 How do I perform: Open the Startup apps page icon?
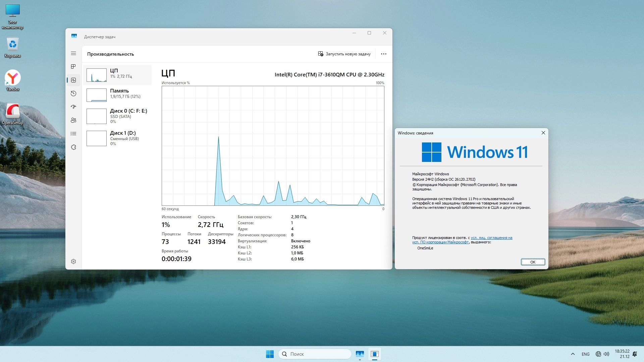point(73,107)
